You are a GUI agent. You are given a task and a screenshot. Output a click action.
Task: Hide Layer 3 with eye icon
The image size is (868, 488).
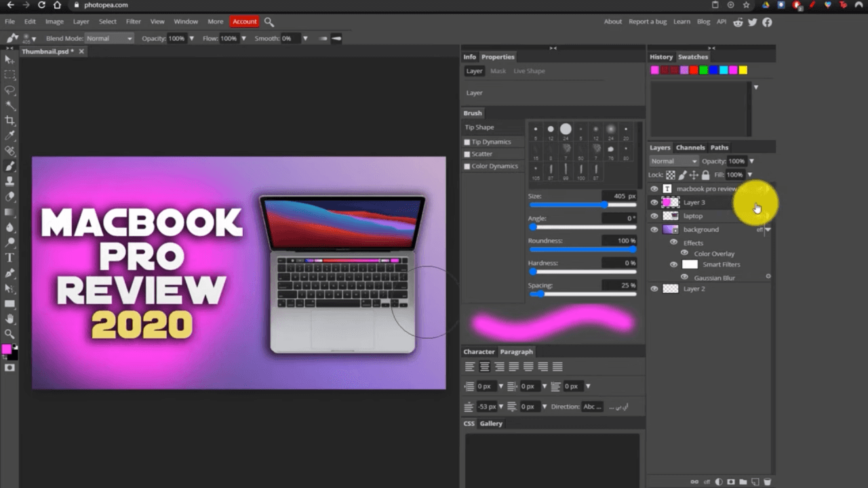(654, 202)
